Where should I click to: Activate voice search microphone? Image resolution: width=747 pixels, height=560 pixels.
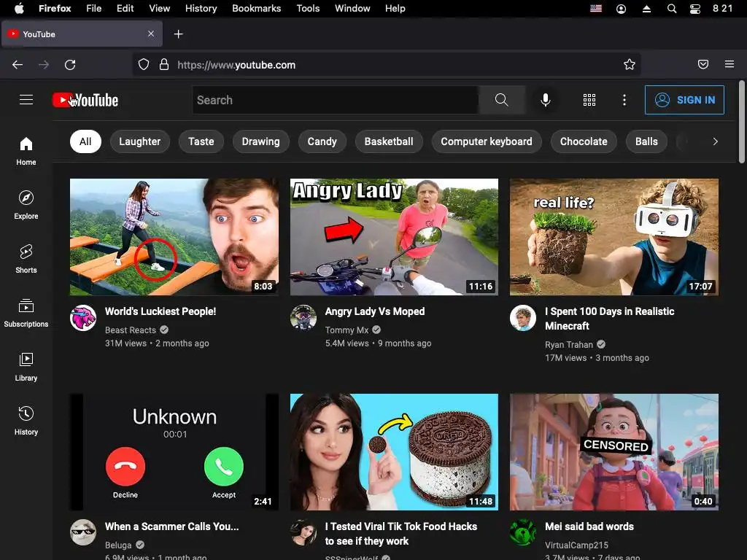coord(546,100)
